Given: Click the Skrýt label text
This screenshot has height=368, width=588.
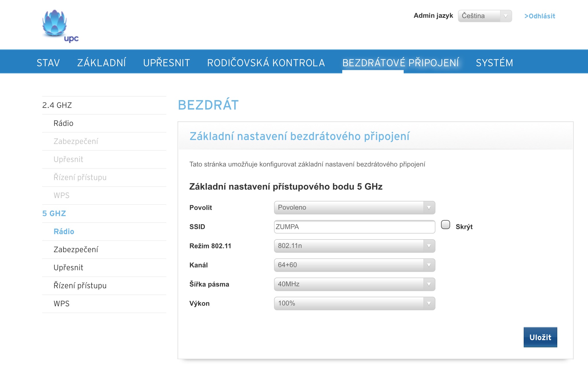Looking at the screenshot, I should click(x=464, y=227).
